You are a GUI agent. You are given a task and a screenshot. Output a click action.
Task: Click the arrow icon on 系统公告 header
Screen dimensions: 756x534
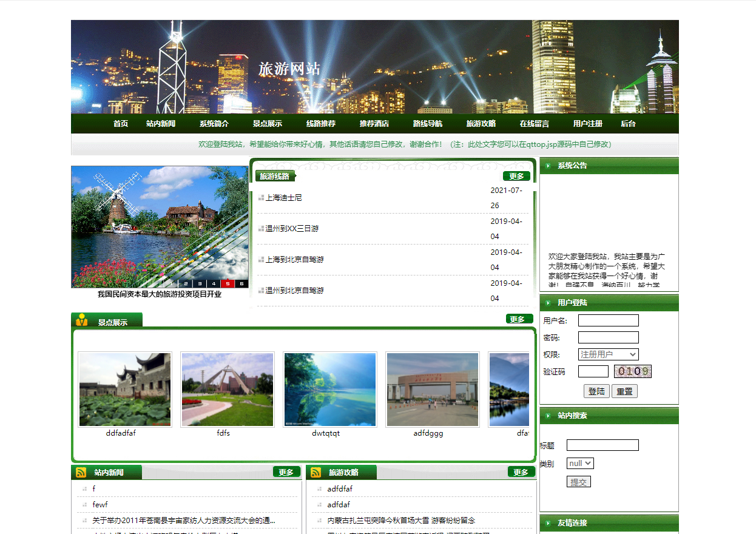pos(547,166)
